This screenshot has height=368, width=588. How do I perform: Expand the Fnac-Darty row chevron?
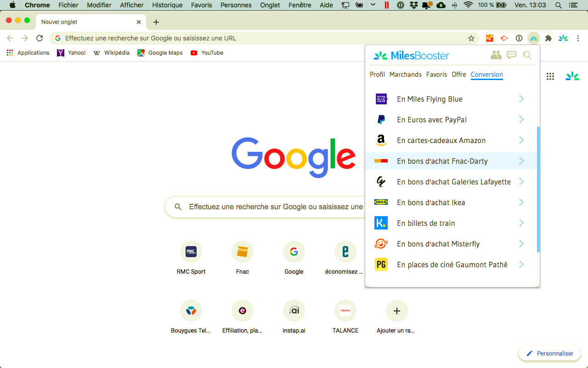(x=521, y=161)
